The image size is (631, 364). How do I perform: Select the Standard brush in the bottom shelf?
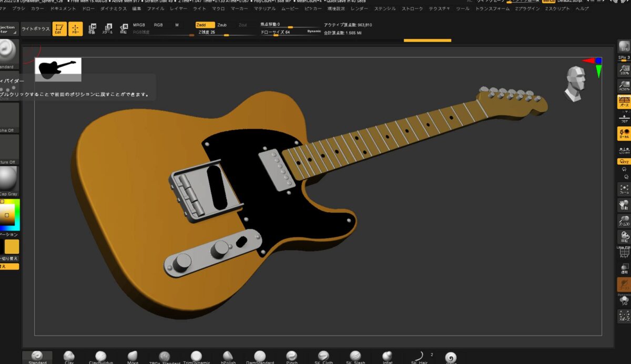[x=37, y=357]
